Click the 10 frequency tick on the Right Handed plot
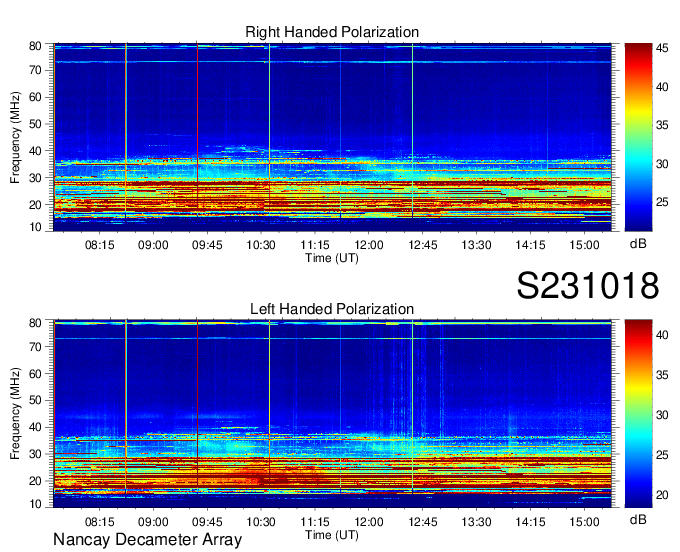The image size is (680, 552). click(x=35, y=227)
